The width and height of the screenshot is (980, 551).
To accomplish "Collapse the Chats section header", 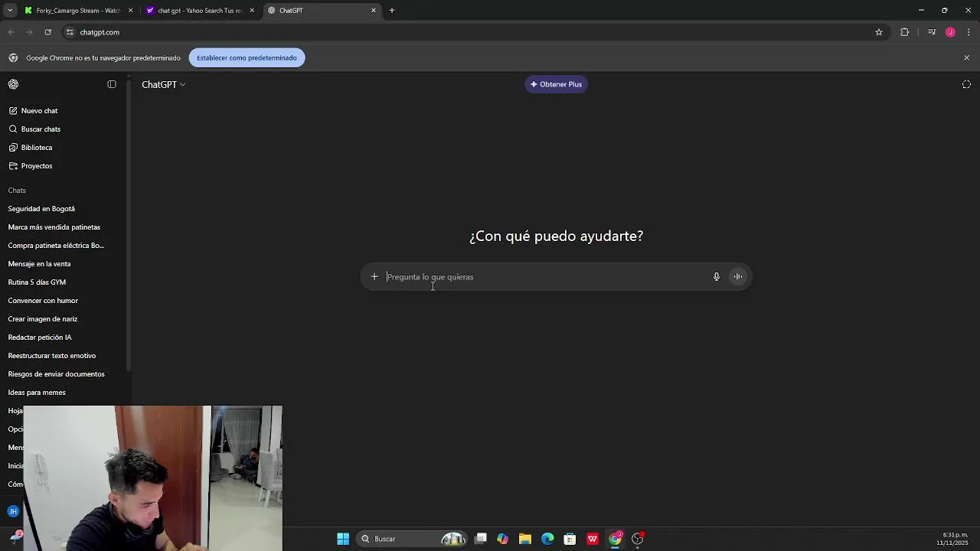I will (17, 191).
